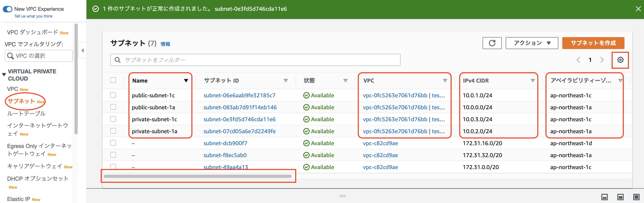Set bottom panel to small split view
Image resolution: width=644 pixels, height=203 pixels.
604,197
